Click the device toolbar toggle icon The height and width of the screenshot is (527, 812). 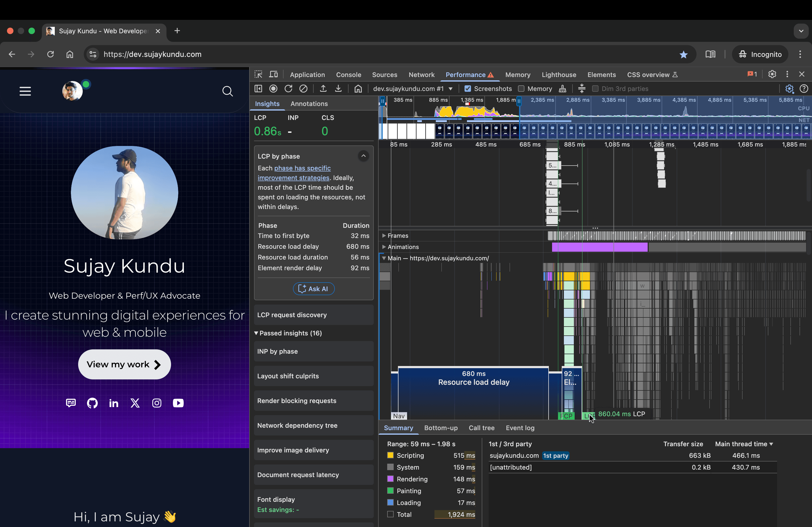(274, 74)
